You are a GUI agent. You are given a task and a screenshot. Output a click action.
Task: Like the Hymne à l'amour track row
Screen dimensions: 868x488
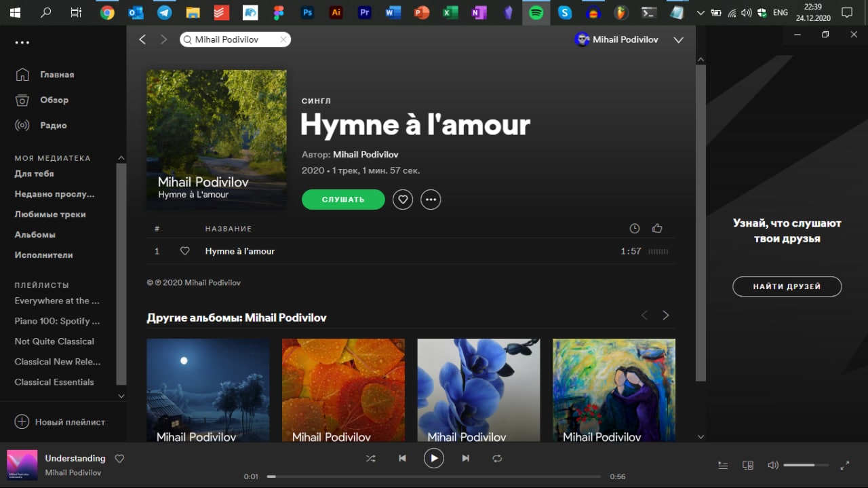coord(184,251)
